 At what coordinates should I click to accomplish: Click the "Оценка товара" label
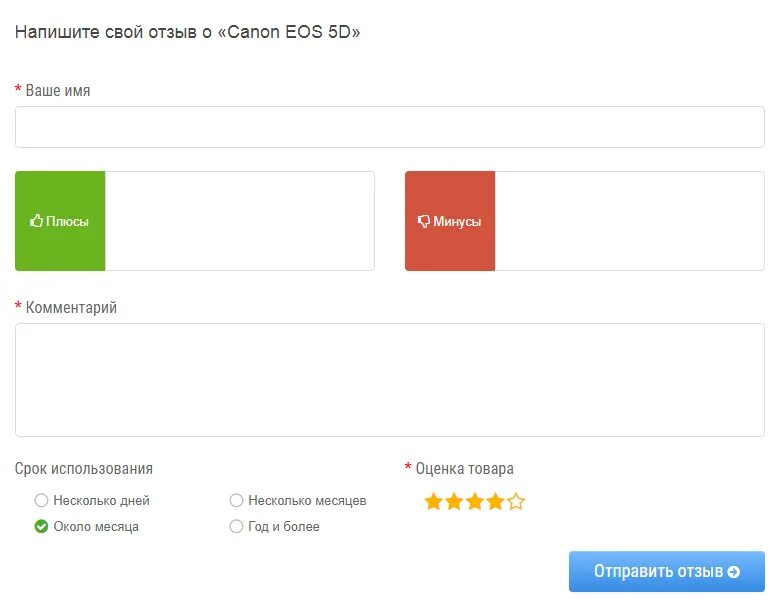464,468
